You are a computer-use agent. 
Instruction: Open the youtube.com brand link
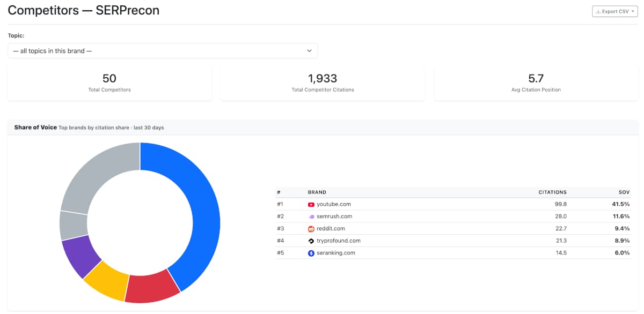point(334,205)
